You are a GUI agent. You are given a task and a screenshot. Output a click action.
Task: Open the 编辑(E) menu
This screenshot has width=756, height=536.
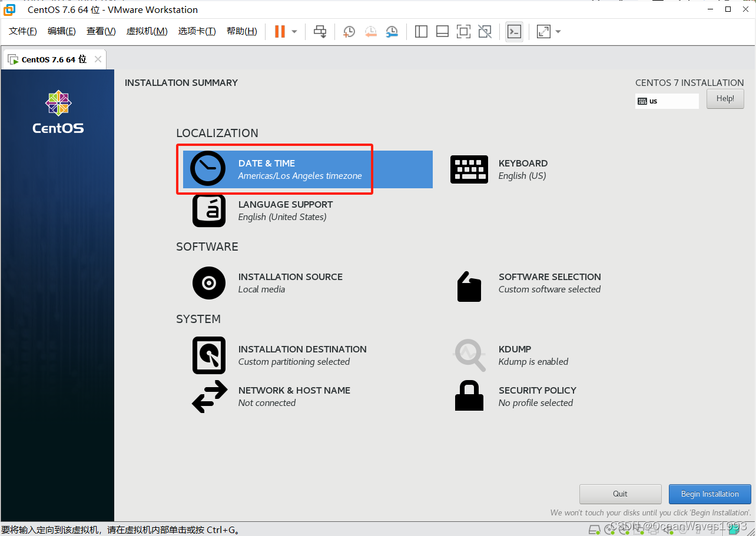62,31
